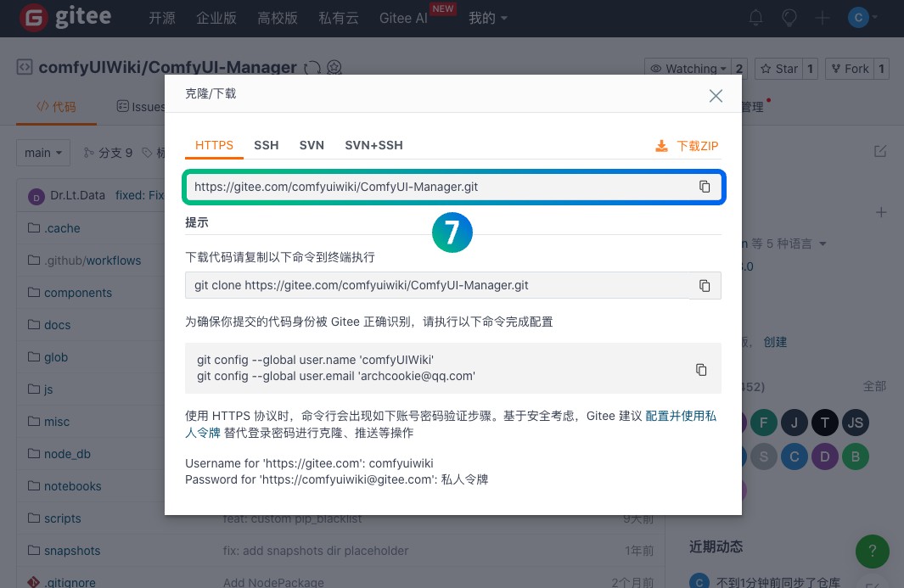Copy the git clone command
Image resolution: width=904 pixels, height=588 pixels.
[x=705, y=285]
